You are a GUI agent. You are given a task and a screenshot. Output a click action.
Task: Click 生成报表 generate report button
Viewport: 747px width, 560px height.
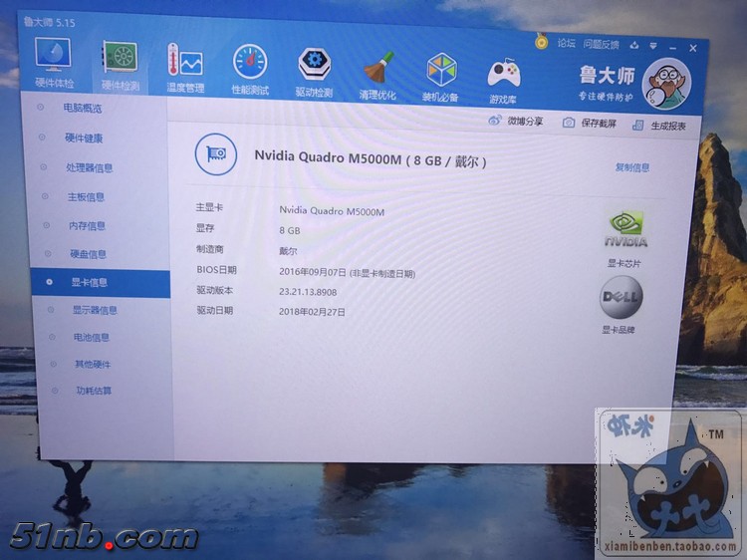click(659, 126)
